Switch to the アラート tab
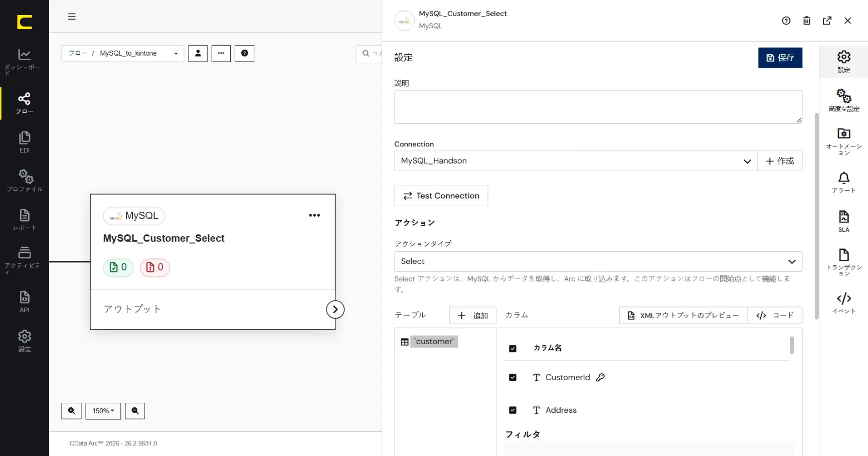This screenshot has width=868, height=456. point(844,183)
